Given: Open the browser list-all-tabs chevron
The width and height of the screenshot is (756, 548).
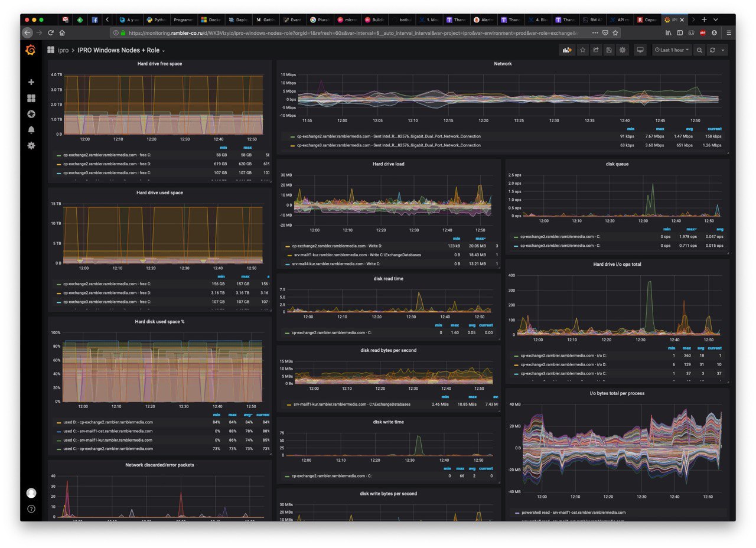Looking at the screenshot, I should pos(716,19).
